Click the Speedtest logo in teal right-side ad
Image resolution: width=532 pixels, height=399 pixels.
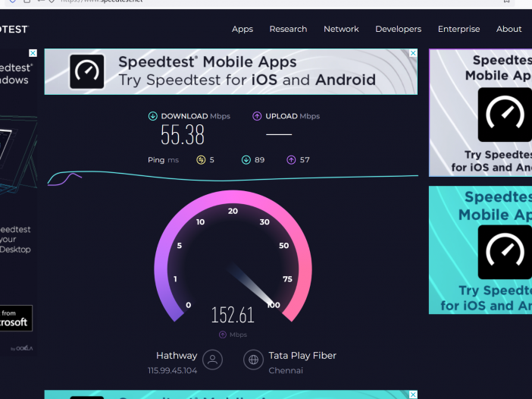tap(505, 252)
